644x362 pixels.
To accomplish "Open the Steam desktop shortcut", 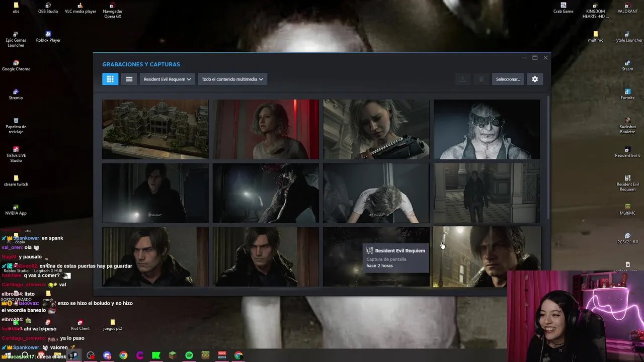I will [x=627, y=65].
